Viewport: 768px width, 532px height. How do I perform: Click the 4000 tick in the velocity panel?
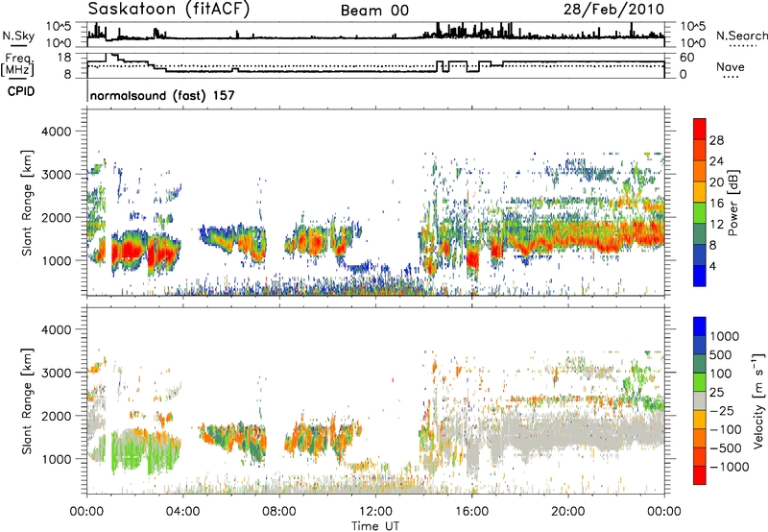click(x=57, y=329)
